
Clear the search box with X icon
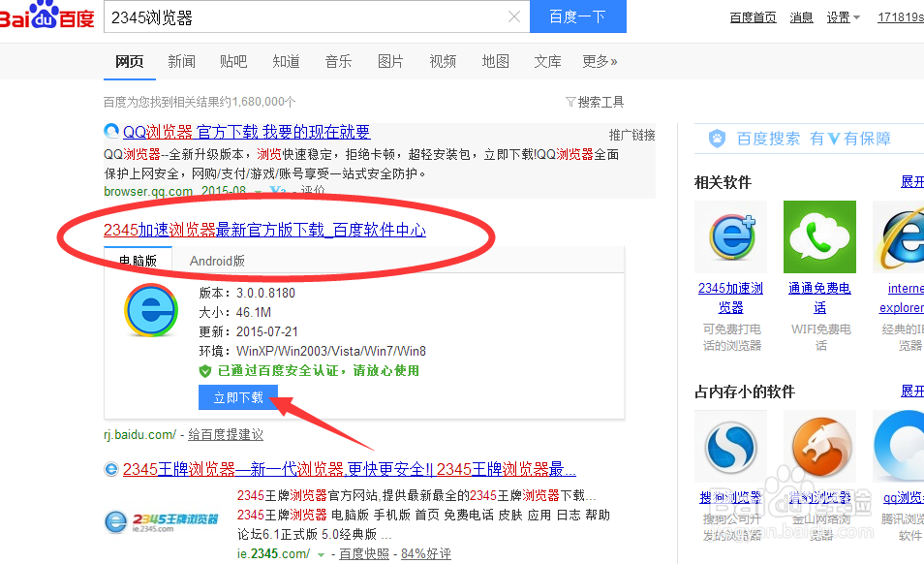pyautogui.click(x=514, y=17)
